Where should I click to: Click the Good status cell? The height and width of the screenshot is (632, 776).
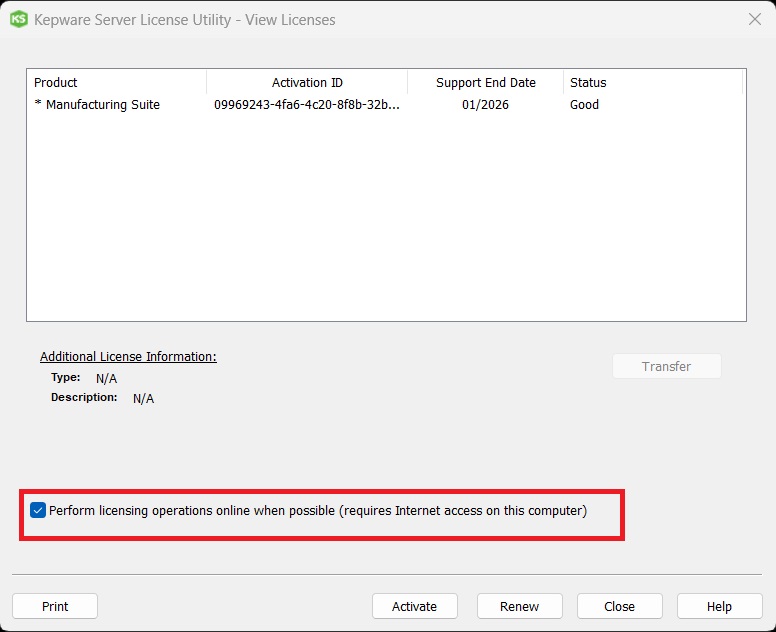coord(584,105)
